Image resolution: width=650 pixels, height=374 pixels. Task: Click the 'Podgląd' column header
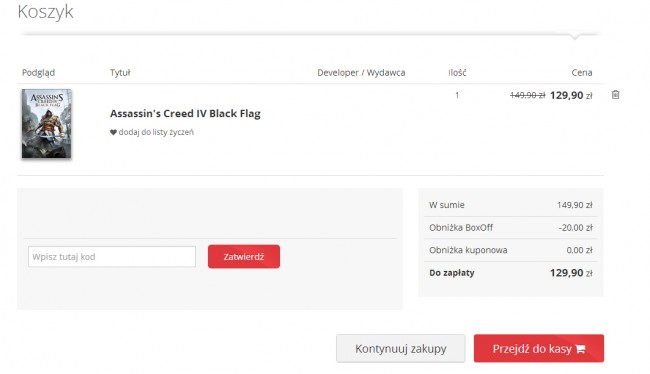tap(38, 73)
